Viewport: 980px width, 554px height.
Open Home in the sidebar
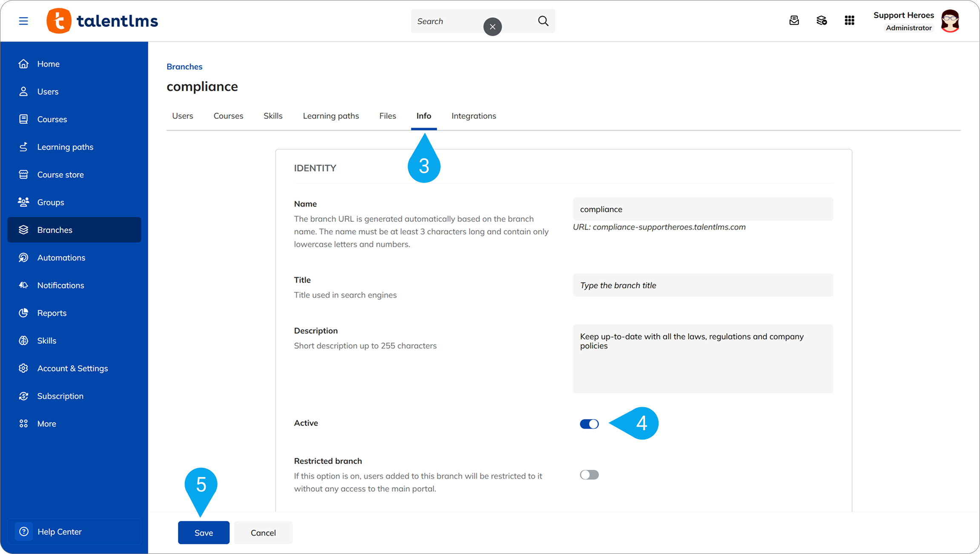coord(74,64)
